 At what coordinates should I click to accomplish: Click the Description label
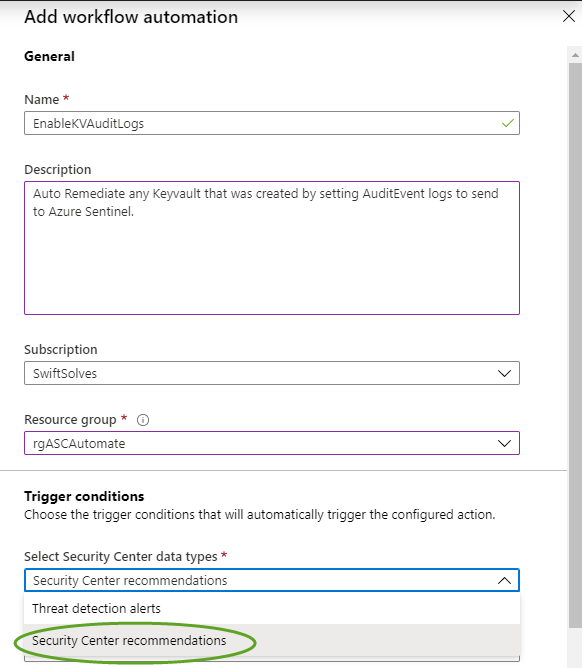coord(58,170)
